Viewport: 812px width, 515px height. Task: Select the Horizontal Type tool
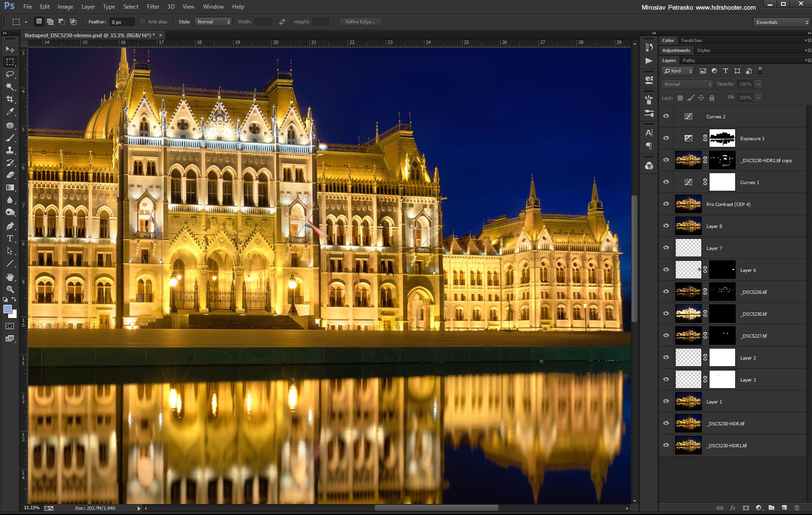click(10, 238)
